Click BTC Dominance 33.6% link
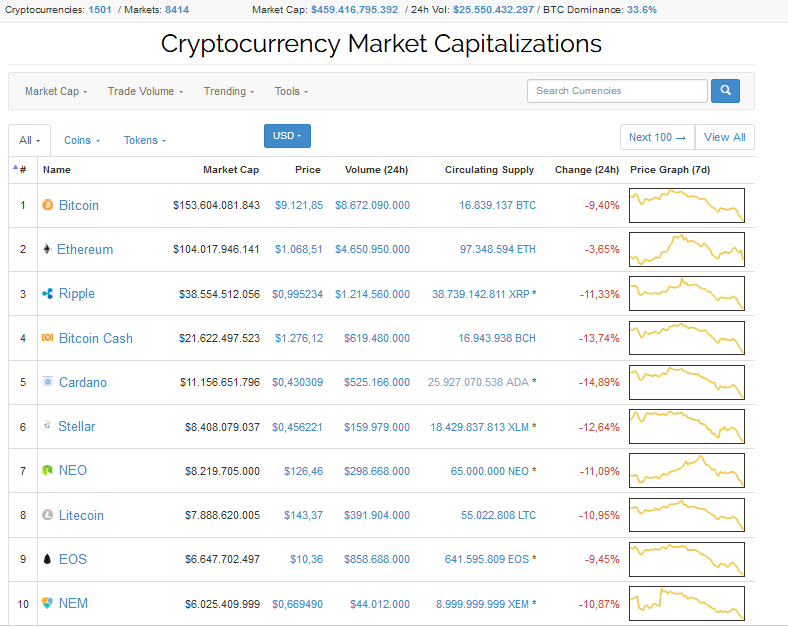 point(642,10)
